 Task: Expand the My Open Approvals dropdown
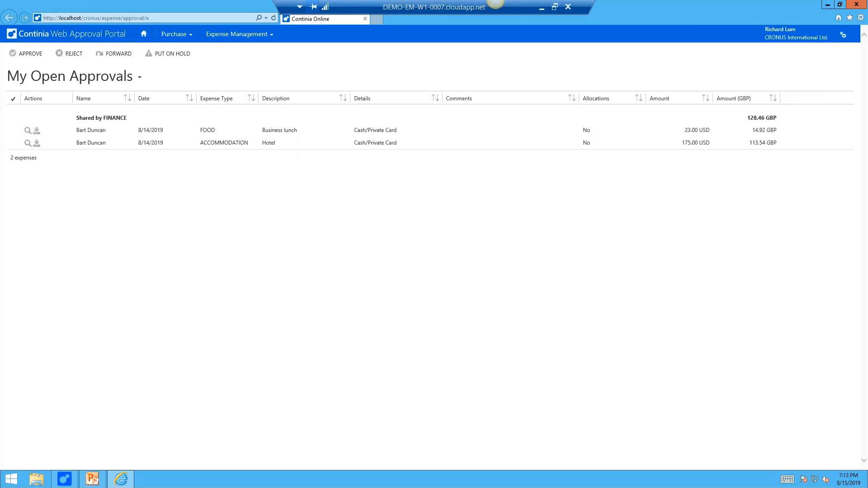tap(139, 78)
